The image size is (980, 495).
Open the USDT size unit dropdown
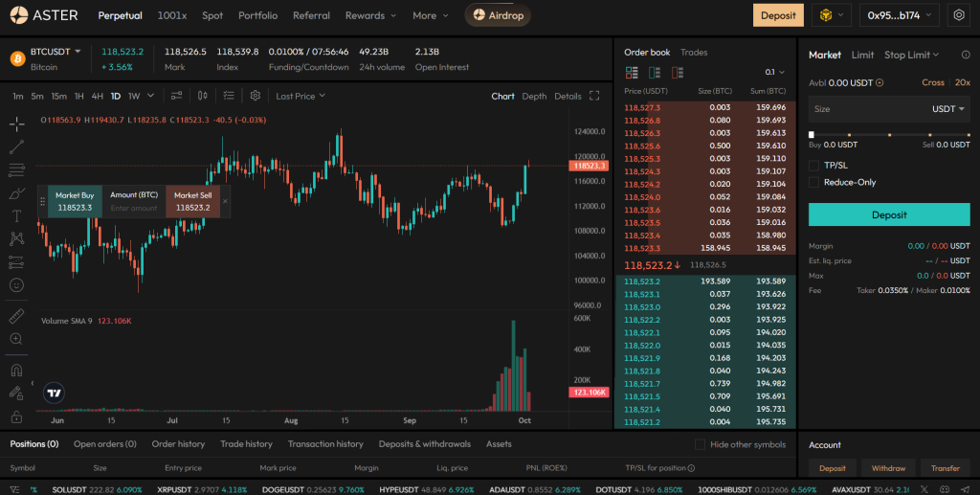(948, 109)
